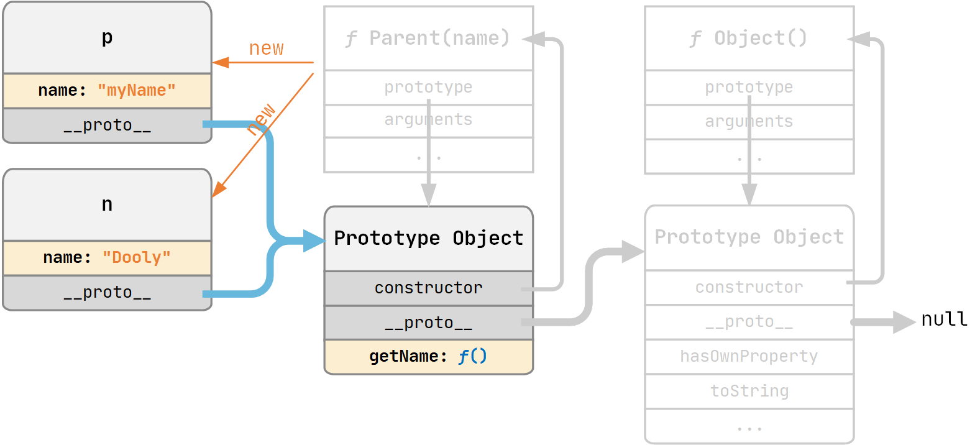Click the null label
Viewport: 980px width, 445px height.
[944, 319]
